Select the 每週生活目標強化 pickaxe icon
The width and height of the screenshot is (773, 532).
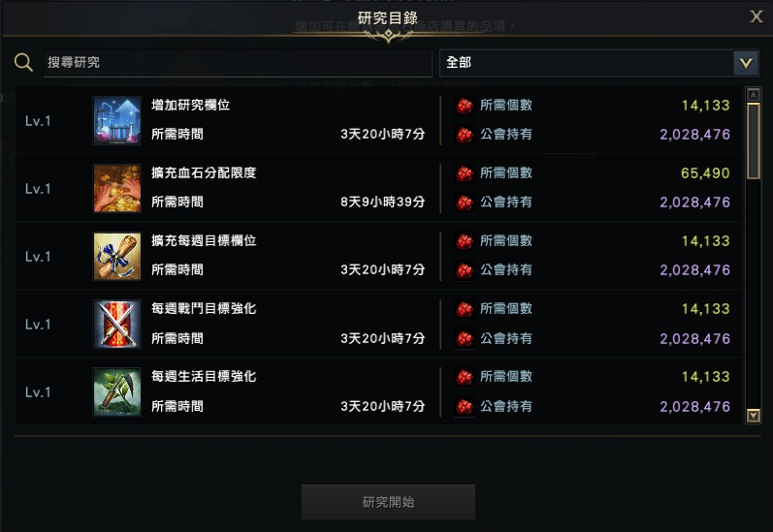coord(117,392)
